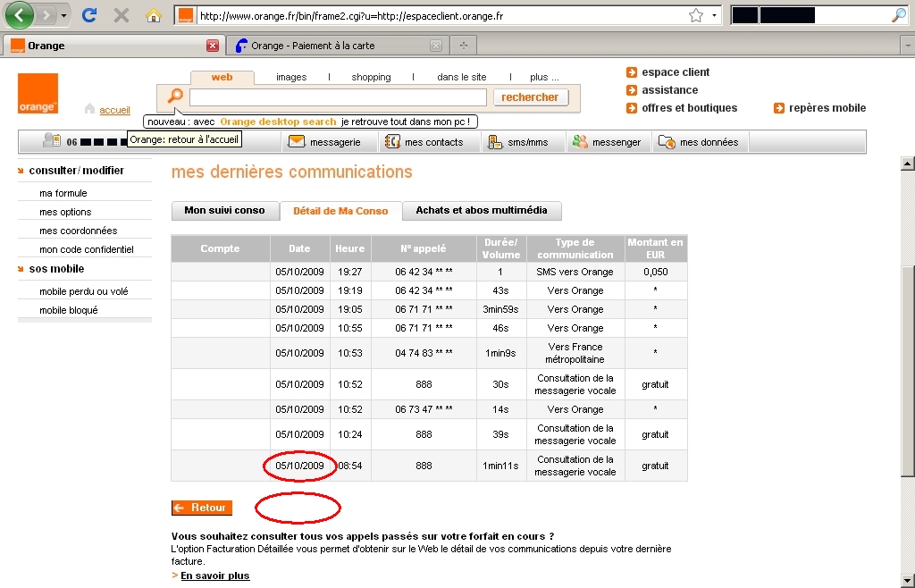Select Détail de Ma Conso tab
This screenshot has width=915, height=588.
click(x=340, y=211)
